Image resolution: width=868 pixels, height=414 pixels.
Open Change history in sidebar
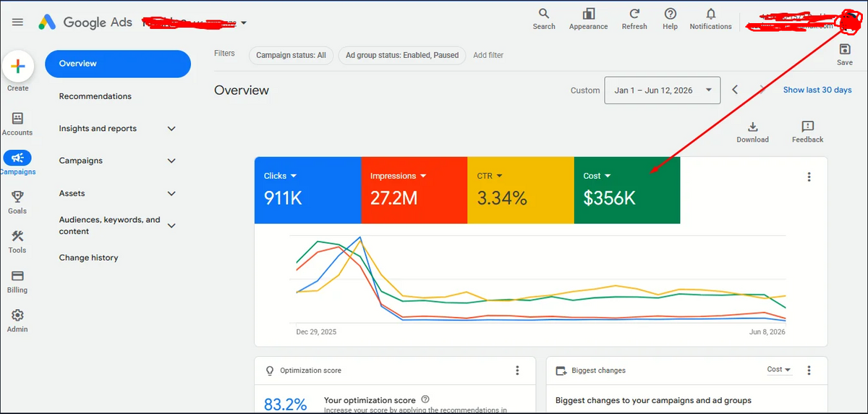point(88,258)
